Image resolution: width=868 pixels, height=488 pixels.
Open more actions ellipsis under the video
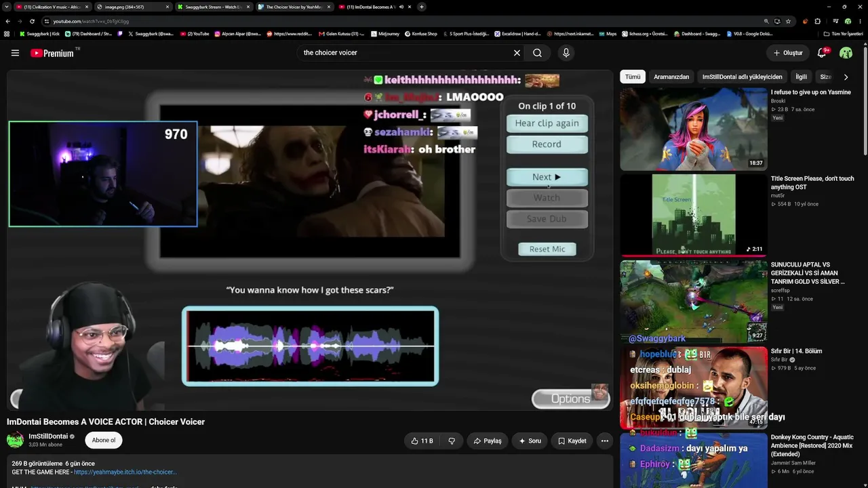tap(605, 441)
